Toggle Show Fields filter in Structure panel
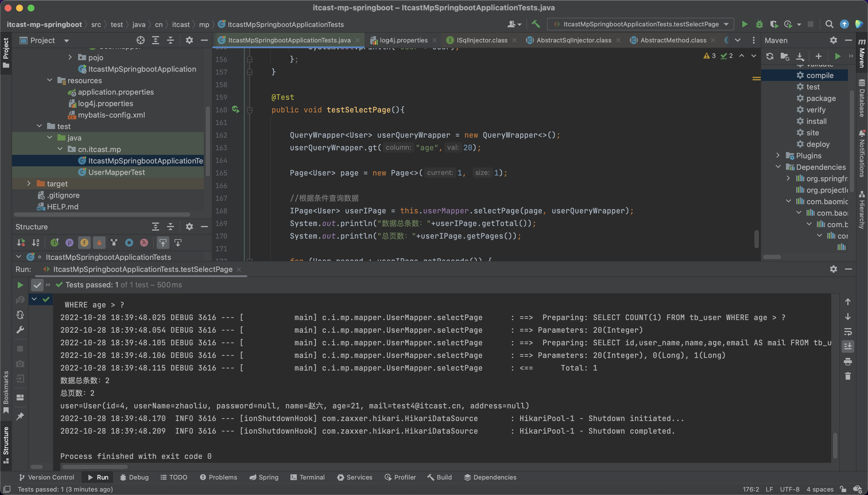 tap(84, 242)
